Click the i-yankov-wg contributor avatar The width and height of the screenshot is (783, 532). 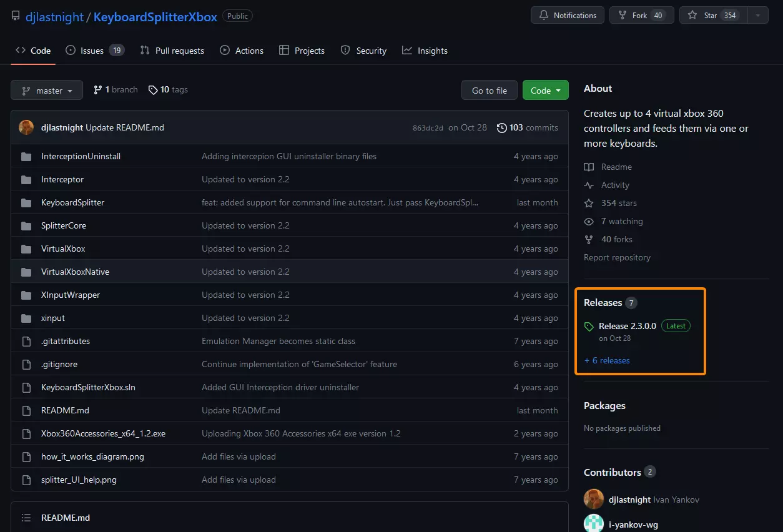[x=594, y=523]
